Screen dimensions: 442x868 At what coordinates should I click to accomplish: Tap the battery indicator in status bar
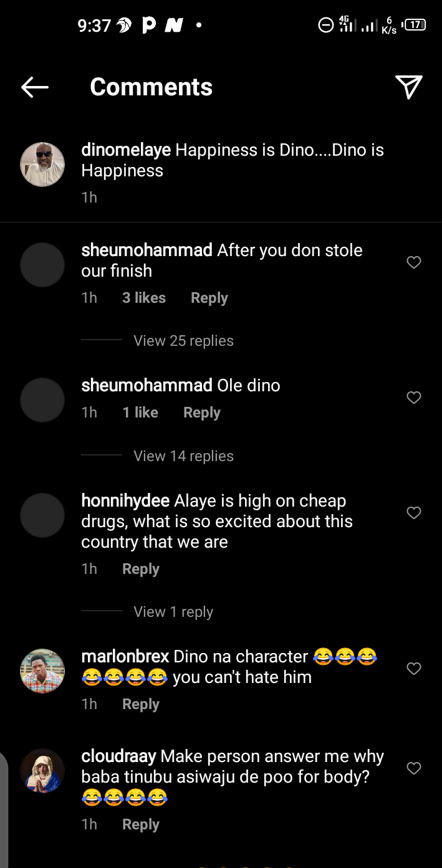[415, 25]
